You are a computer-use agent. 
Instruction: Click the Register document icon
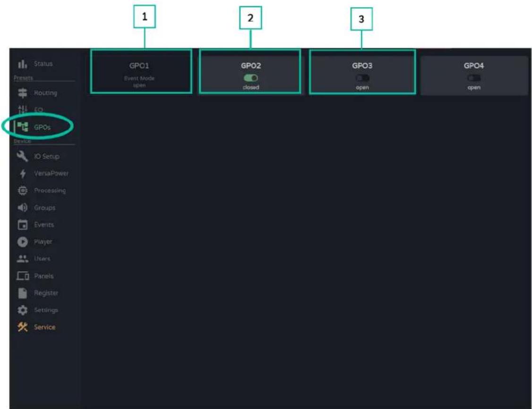[22, 293]
